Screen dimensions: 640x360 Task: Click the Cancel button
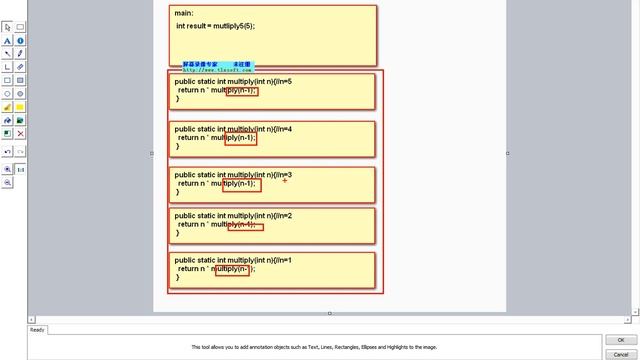point(621,354)
